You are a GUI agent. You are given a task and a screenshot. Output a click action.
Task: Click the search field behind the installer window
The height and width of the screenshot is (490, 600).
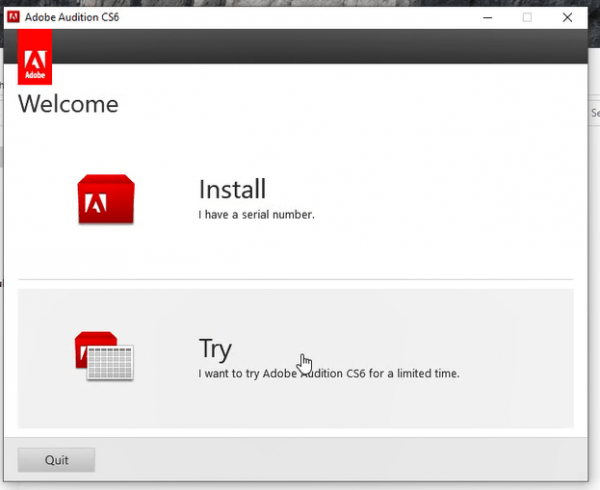[x=593, y=113]
